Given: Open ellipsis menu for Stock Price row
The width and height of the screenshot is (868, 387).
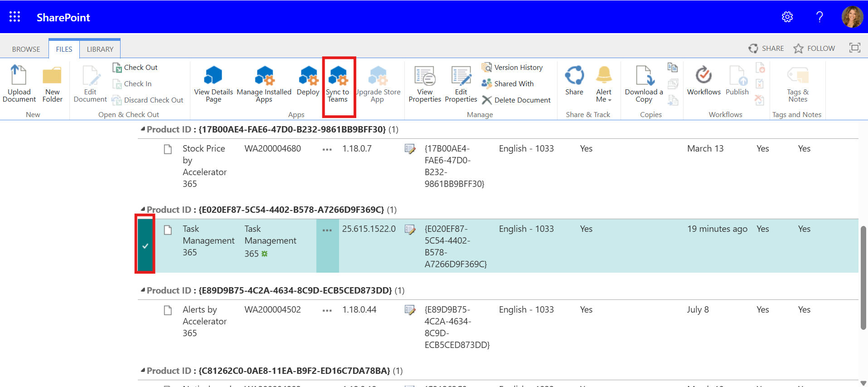Looking at the screenshot, I should point(327,149).
